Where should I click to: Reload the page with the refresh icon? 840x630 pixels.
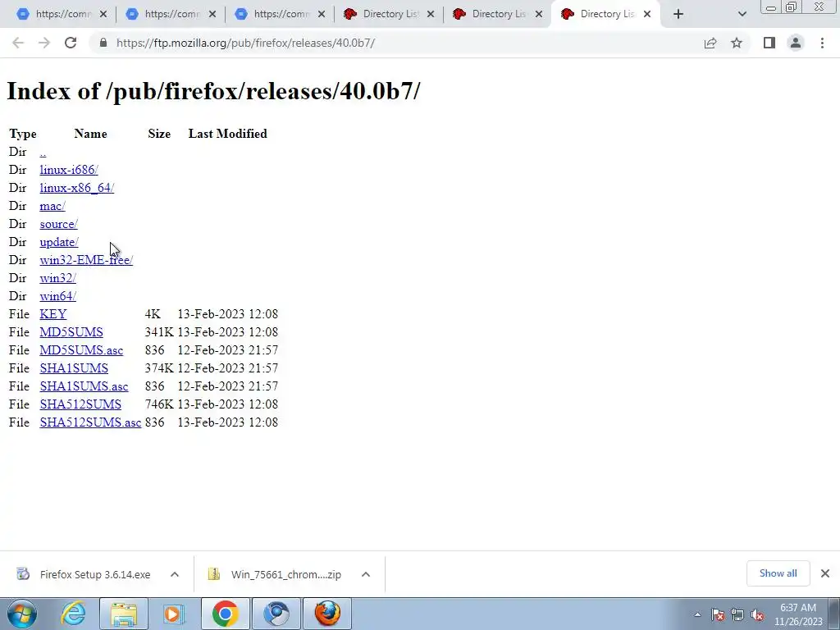point(71,43)
